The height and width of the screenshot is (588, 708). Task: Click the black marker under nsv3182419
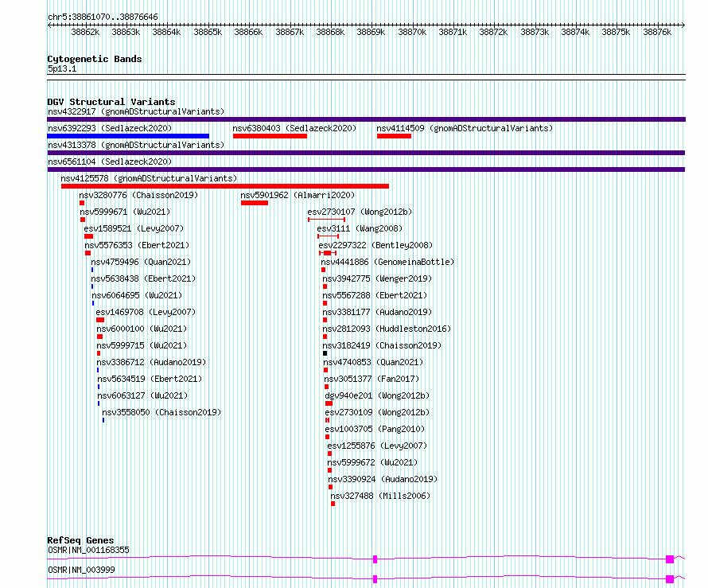325,353
